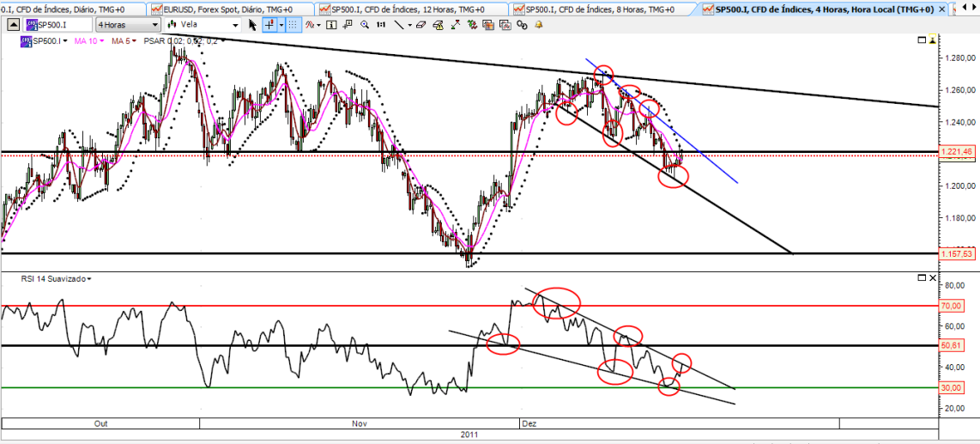
Task: Click the 1.157,53 support level label
Action: pyautogui.click(x=956, y=253)
